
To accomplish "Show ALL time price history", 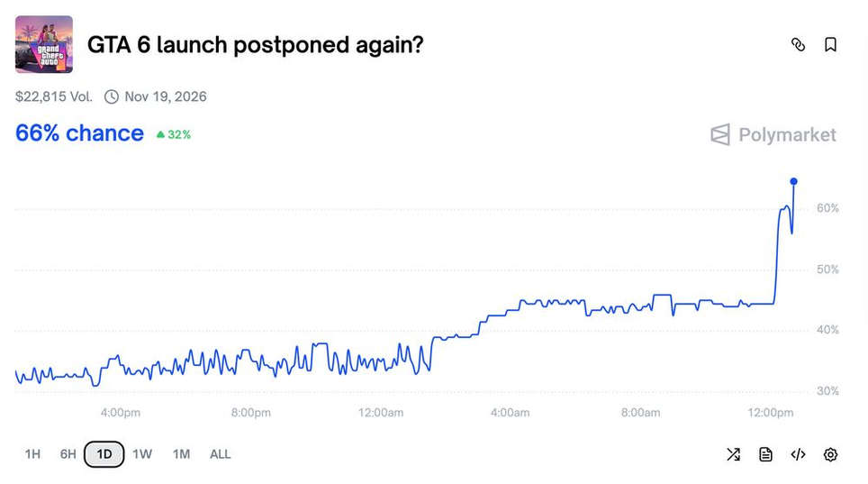I will pyautogui.click(x=221, y=454).
